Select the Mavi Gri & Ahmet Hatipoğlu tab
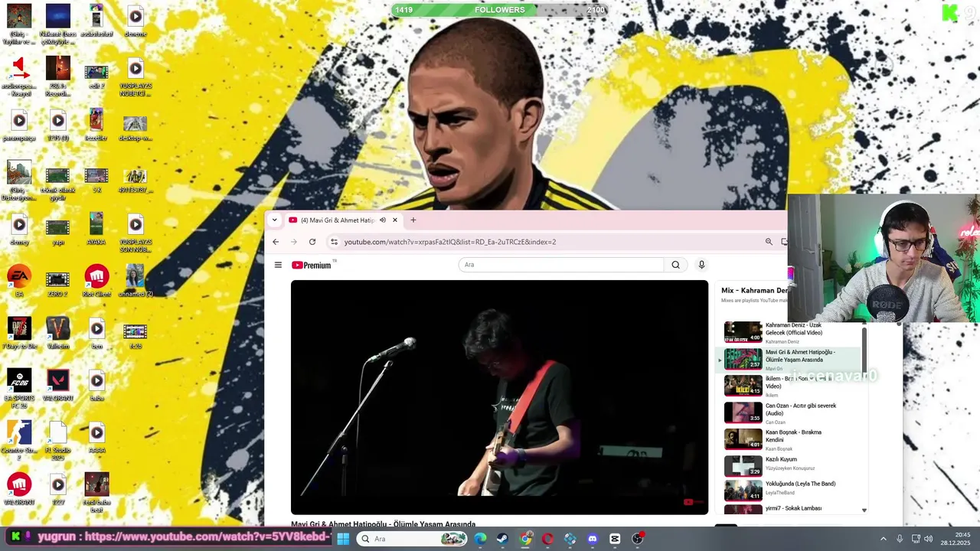Image resolution: width=980 pixels, height=551 pixels. (337, 220)
